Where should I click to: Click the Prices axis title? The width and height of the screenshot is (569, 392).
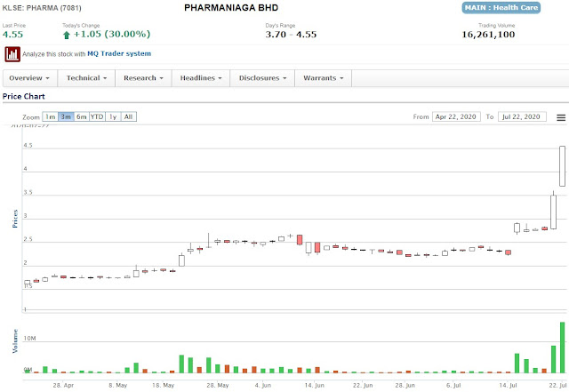(15, 219)
